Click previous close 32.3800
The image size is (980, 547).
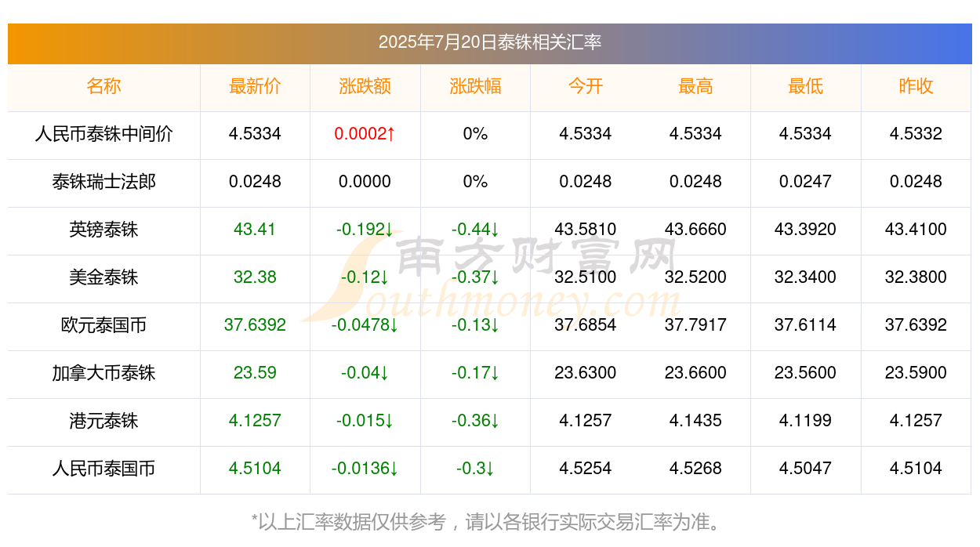(916, 277)
